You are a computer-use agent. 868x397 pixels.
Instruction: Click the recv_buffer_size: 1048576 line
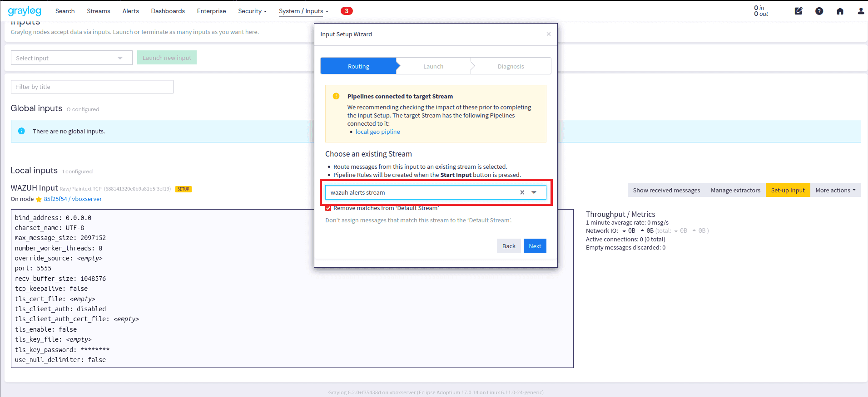60,279
